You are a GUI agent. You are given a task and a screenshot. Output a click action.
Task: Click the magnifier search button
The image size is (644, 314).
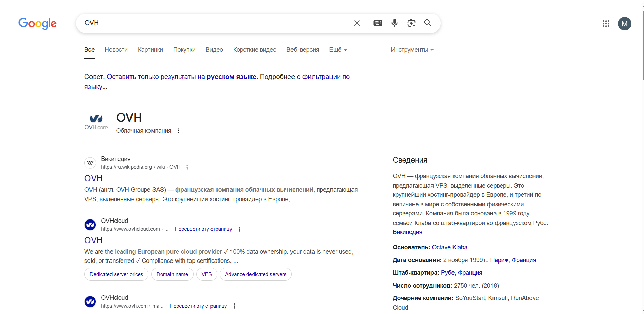coord(428,23)
